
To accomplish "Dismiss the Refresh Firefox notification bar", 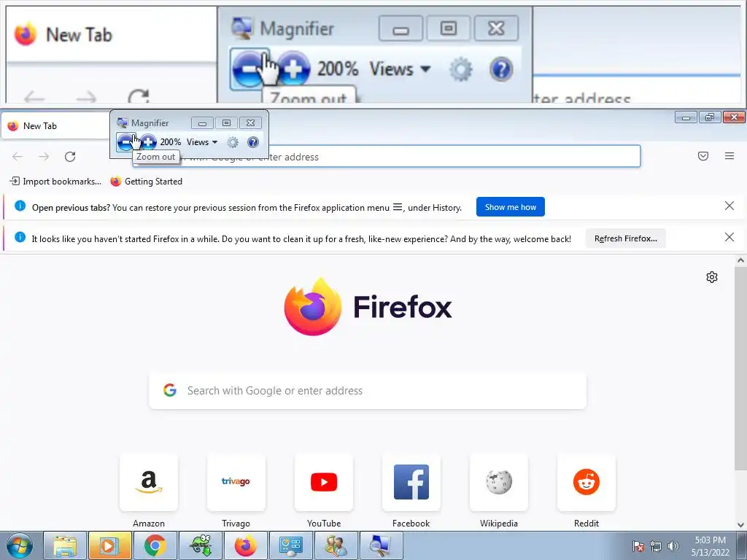I will 729,237.
